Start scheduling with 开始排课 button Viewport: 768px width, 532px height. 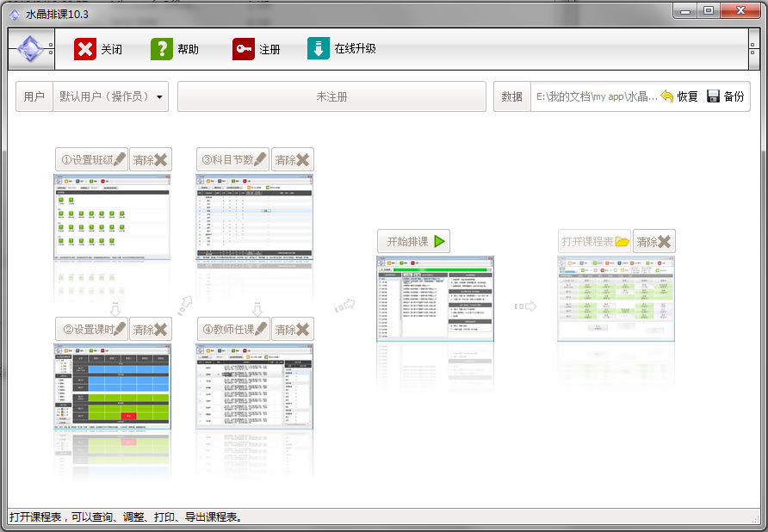[413, 241]
